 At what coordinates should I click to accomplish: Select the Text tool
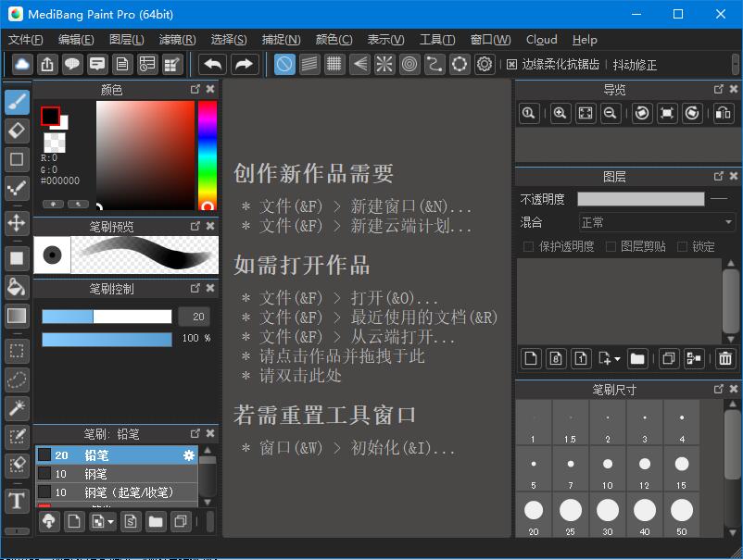[17, 501]
